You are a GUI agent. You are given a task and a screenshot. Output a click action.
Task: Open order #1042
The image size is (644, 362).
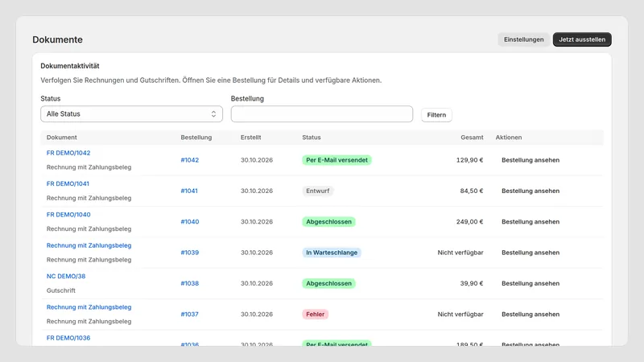190,160
